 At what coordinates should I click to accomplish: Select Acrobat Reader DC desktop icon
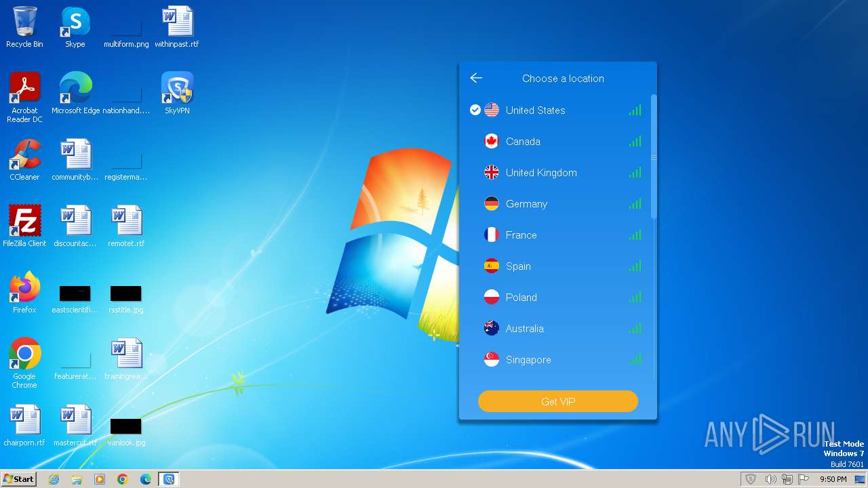(x=24, y=98)
